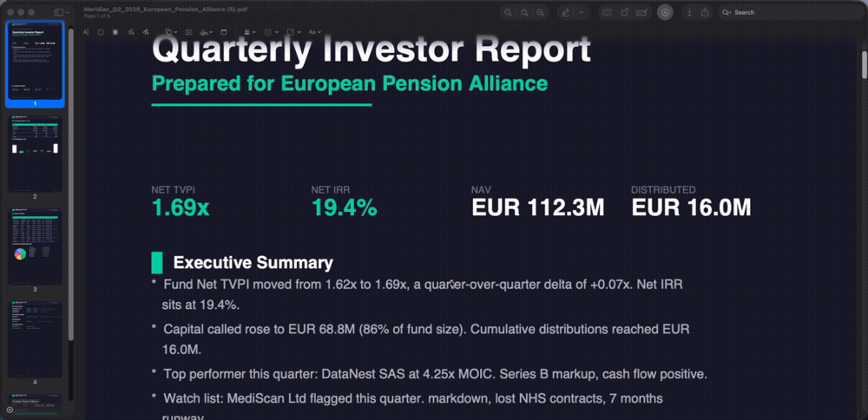Viewport: 868px width, 420px height.
Task: Click the add page button in sidebar
Action: (9, 409)
